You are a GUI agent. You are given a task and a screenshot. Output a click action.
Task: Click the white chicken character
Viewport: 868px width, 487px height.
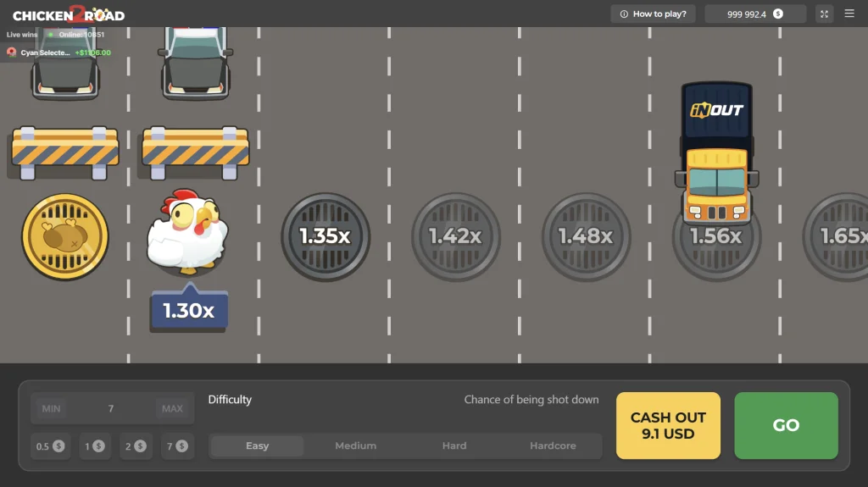[x=187, y=231]
